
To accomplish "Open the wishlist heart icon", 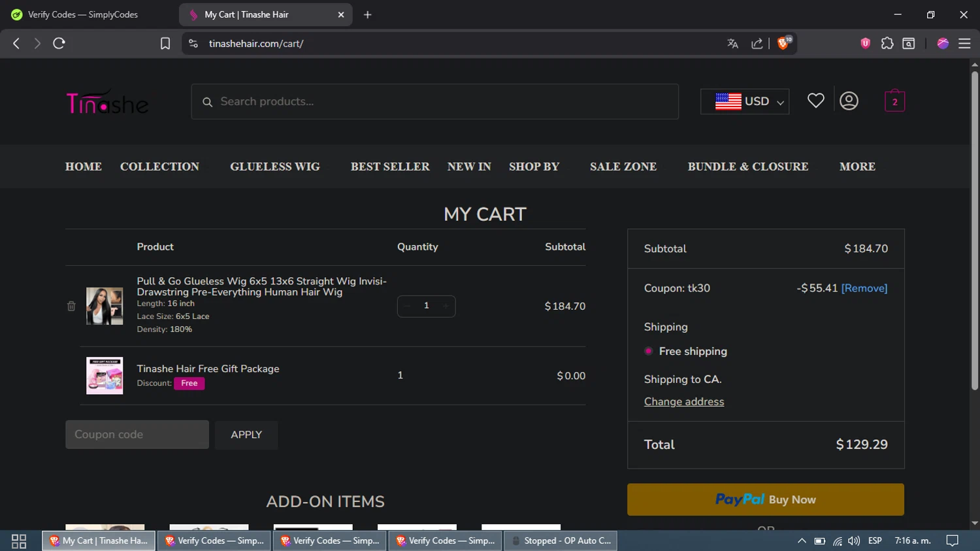I will pos(815,101).
